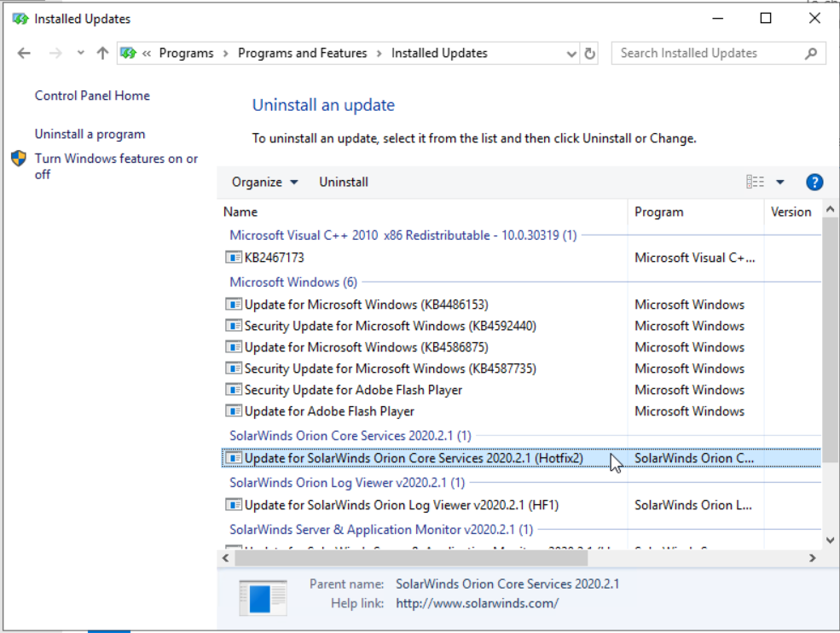
Task: Click the horizontal scrollbar thumb
Action: pos(411,558)
